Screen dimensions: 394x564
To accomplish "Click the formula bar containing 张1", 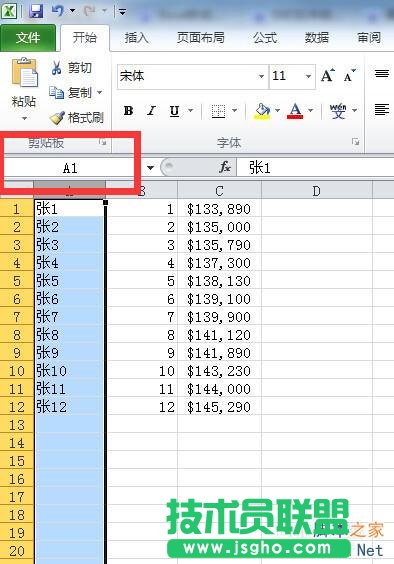I will (315, 168).
